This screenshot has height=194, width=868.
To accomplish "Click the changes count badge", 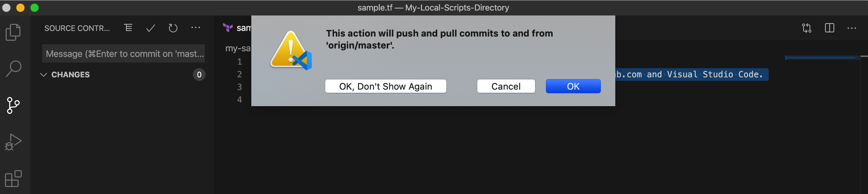I will tap(199, 75).
